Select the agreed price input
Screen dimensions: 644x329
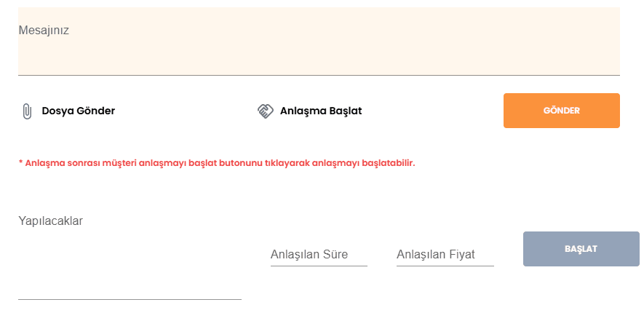pyautogui.click(x=445, y=255)
